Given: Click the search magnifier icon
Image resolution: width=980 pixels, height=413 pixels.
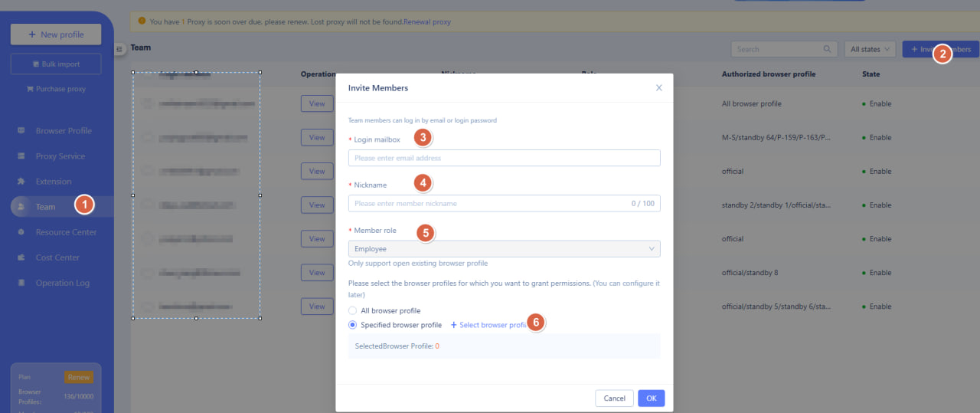Looking at the screenshot, I should tap(827, 49).
